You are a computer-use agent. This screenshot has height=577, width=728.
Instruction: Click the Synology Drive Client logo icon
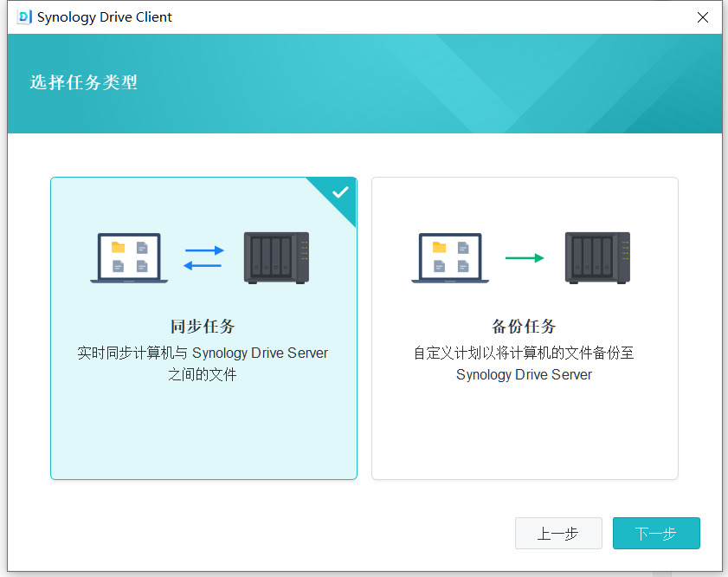[x=23, y=16]
